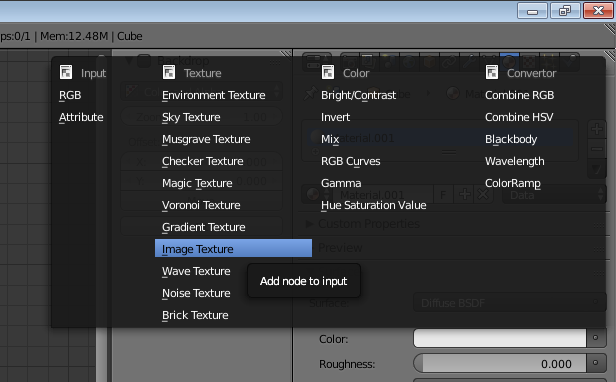
Task: Click the Mem:12.48M status text
Action: coord(74,36)
